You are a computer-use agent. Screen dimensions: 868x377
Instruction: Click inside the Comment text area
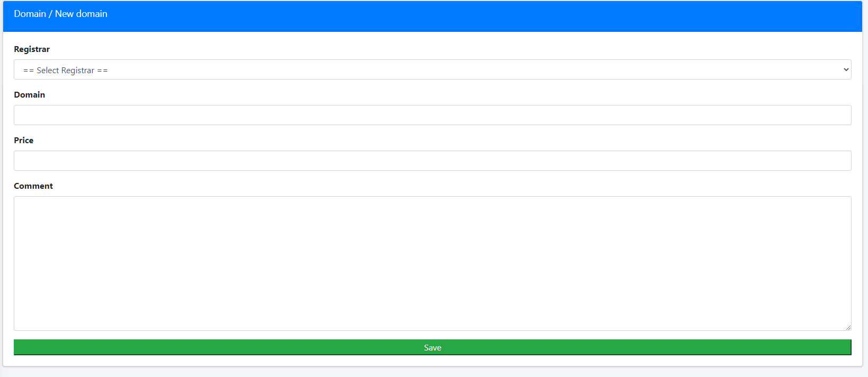pyautogui.click(x=432, y=263)
